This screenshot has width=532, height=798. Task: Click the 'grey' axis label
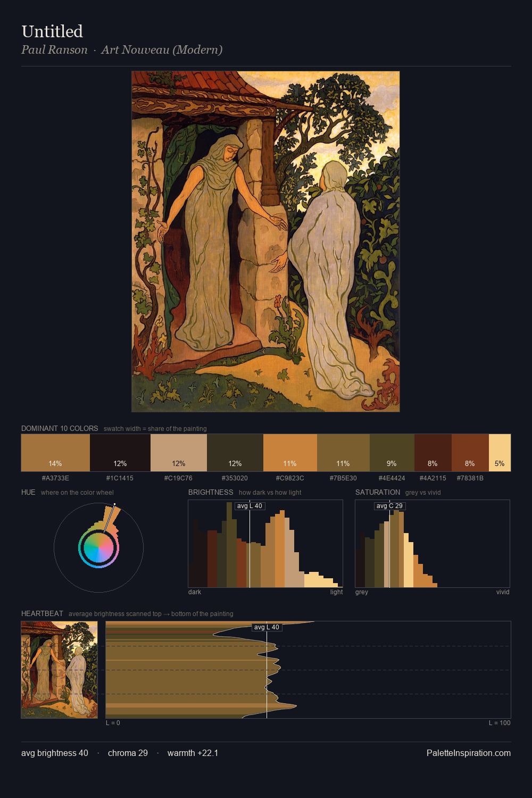362,592
